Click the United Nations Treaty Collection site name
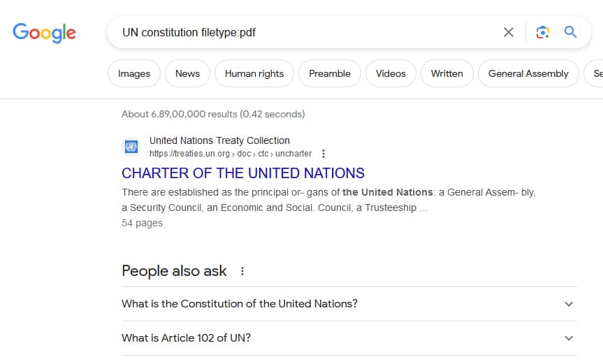This screenshot has width=603, height=364. [x=219, y=140]
